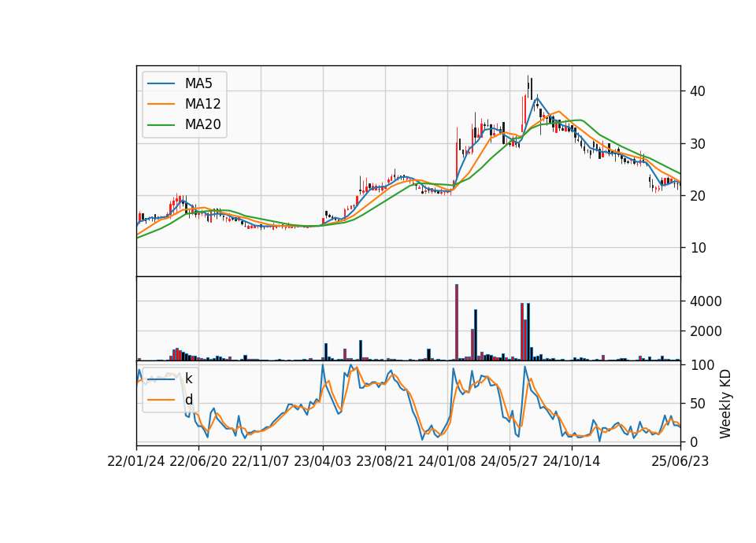Click the 22/06/20 date axis label

click(x=198, y=462)
